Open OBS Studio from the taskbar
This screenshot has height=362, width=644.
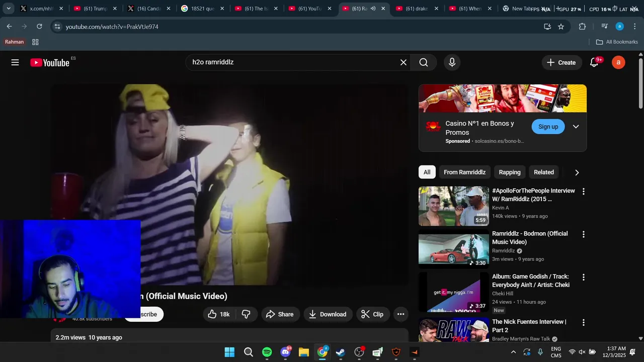point(359,352)
